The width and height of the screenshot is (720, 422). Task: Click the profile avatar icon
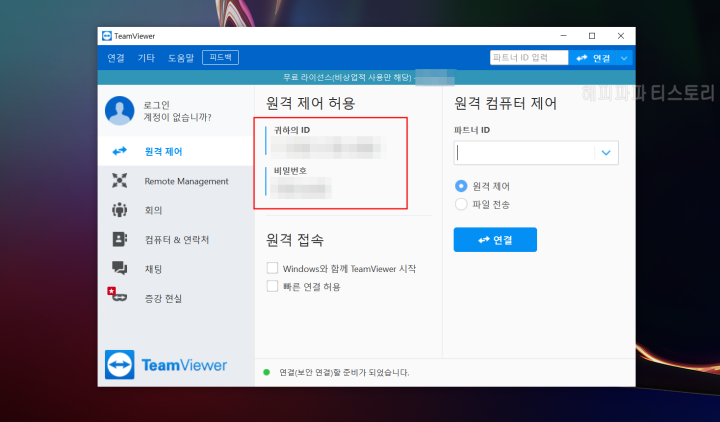(x=119, y=111)
